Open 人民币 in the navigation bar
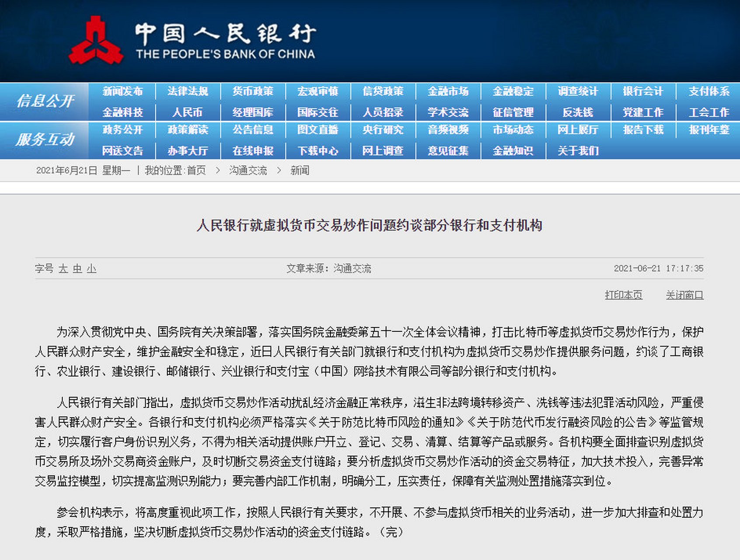Image resolution: width=740 pixels, height=560 pixels. click(188, 112)
